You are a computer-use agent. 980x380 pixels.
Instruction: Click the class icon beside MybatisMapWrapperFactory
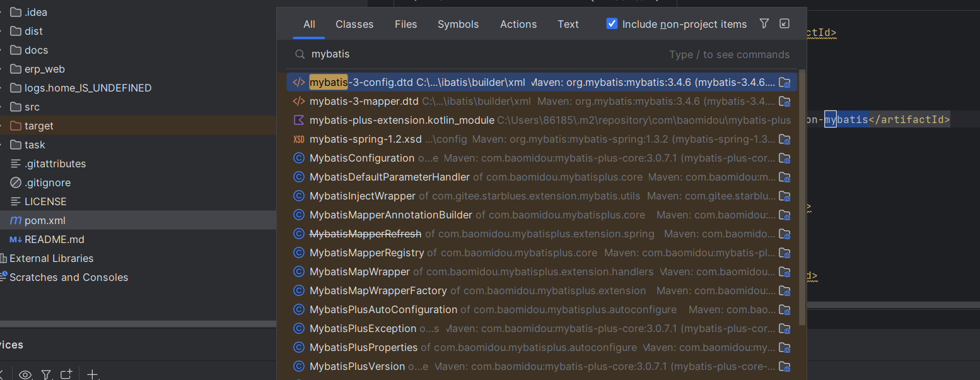click(299, 290)
